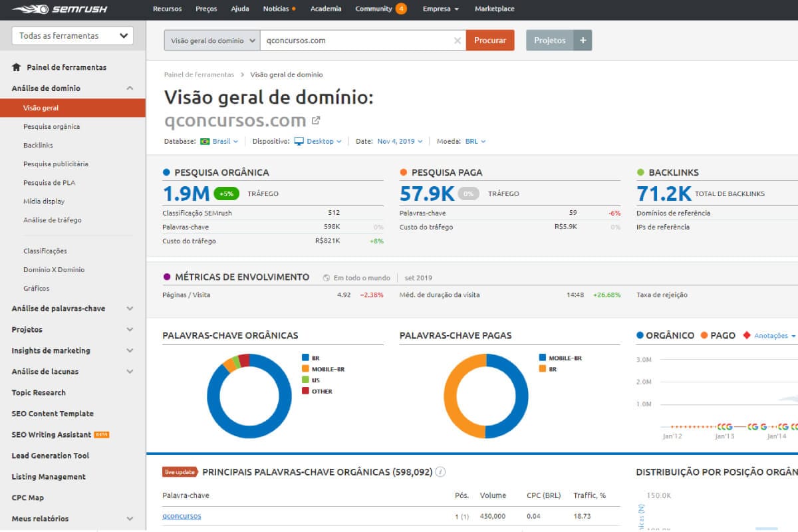This screenshot has width=798, height=532.
Task: Toggle the Pago series in the chart legend
Action: pyautogui.click(x=718, y=336)
